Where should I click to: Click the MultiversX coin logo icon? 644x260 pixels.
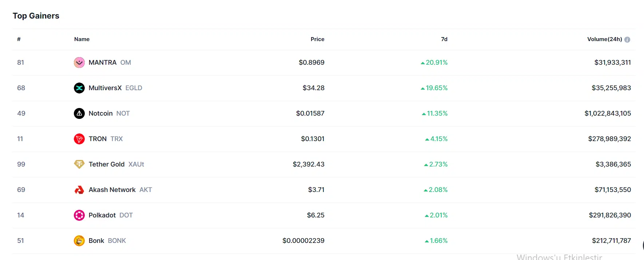79,88
